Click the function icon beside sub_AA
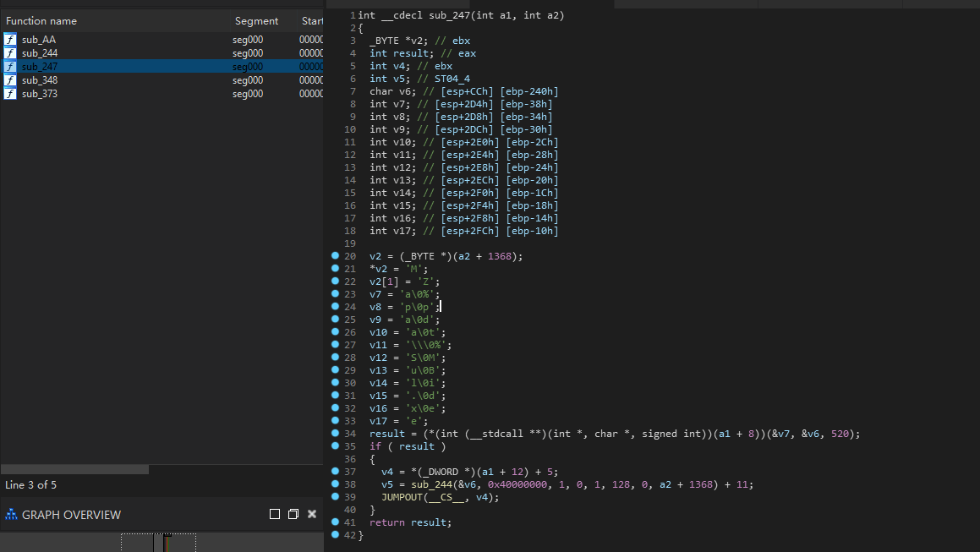980x552 pixels. [x=10, y=40]
